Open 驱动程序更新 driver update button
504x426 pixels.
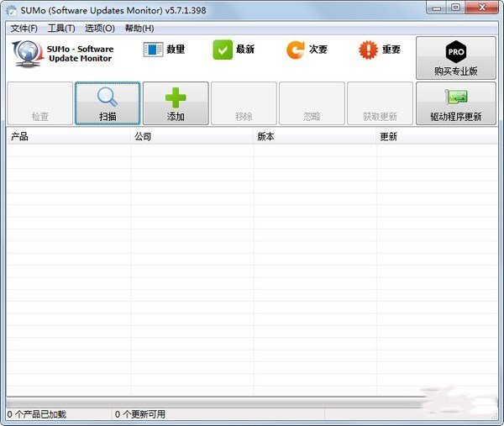pyautogui.click(x=456, y=103)
